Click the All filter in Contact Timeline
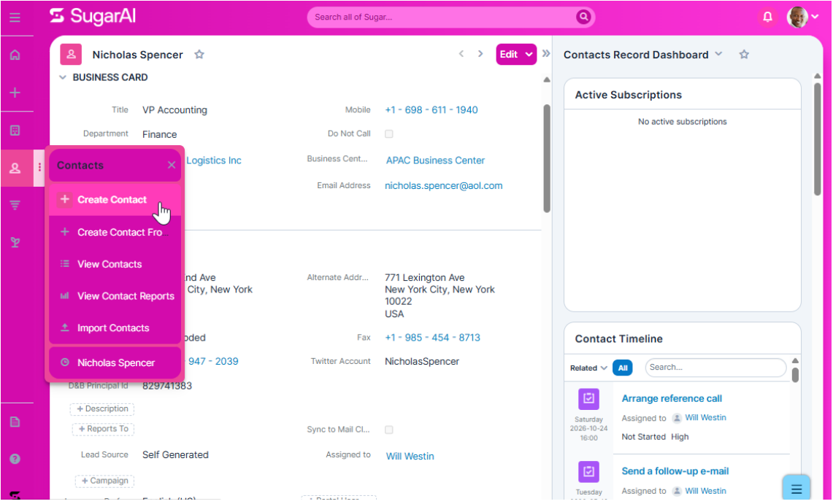Viewport: 833px width, 504px height. tap(623, 368)
